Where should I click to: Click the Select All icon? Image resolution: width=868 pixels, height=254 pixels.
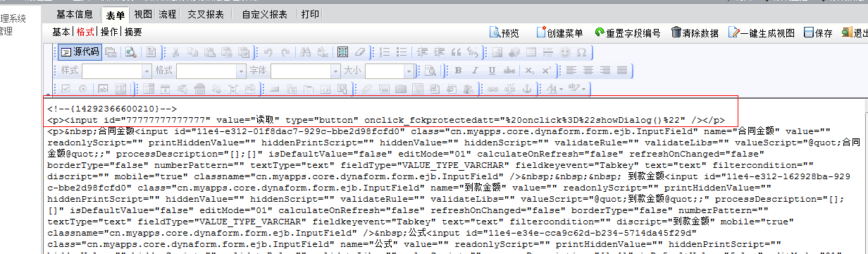tap(342, 52)
